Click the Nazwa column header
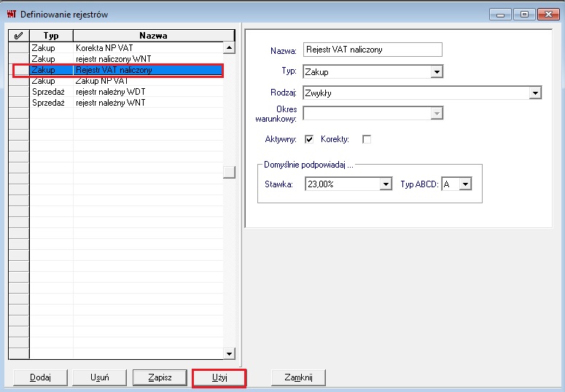The height and width of the screenshot is (392, 565). tap(154, 35)
